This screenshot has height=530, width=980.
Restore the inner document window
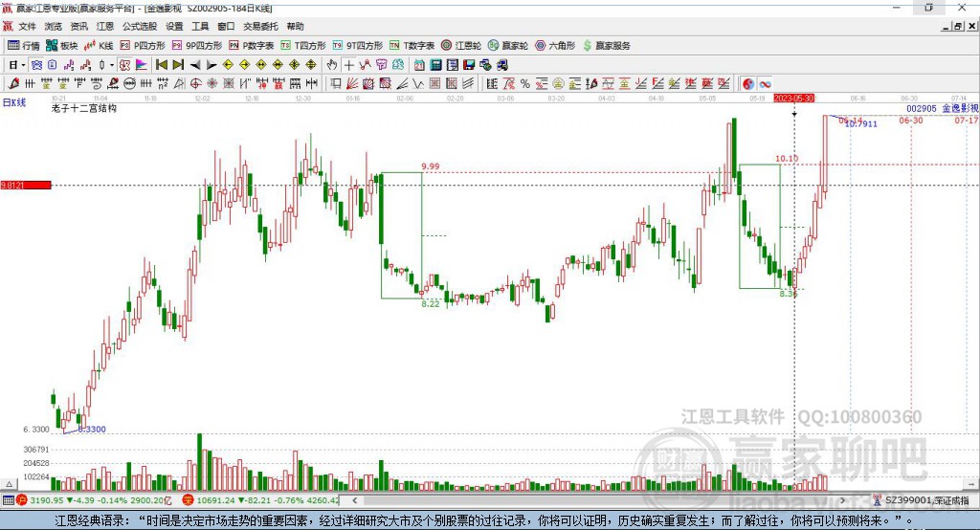[x=958, y=26]
